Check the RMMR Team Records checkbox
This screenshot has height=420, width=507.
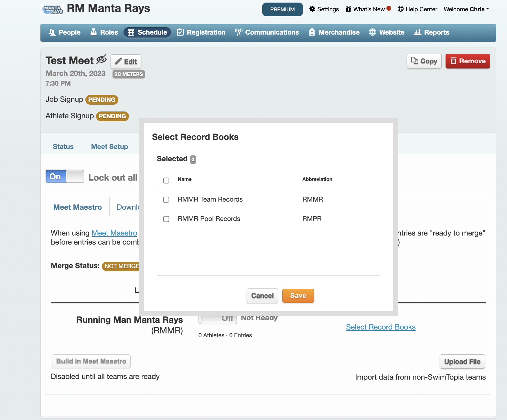(166, 200)
